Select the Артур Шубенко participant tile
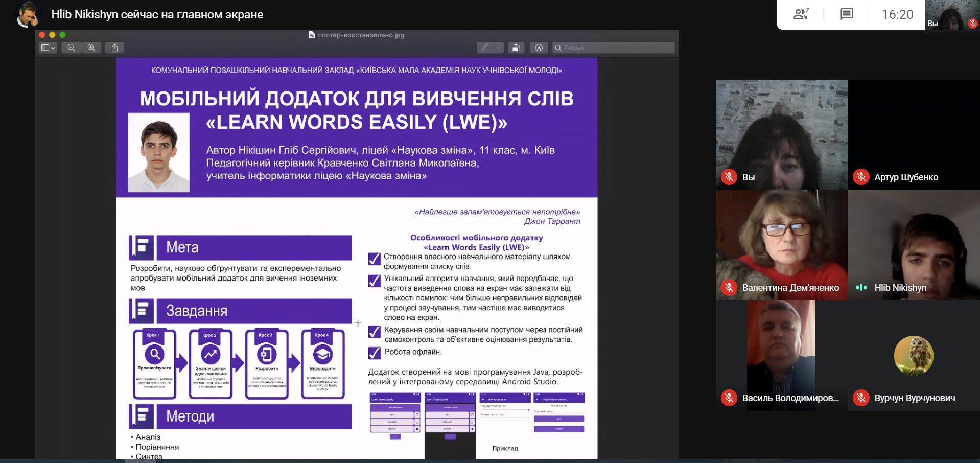 coord(914,135)
